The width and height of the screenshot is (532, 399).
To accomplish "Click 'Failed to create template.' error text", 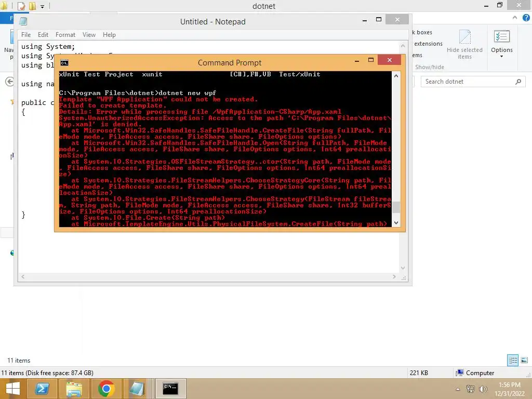I will (113, 105).
